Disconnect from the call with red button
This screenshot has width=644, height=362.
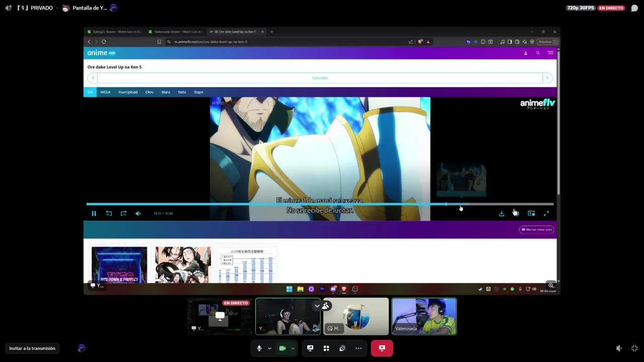point(382,348)
